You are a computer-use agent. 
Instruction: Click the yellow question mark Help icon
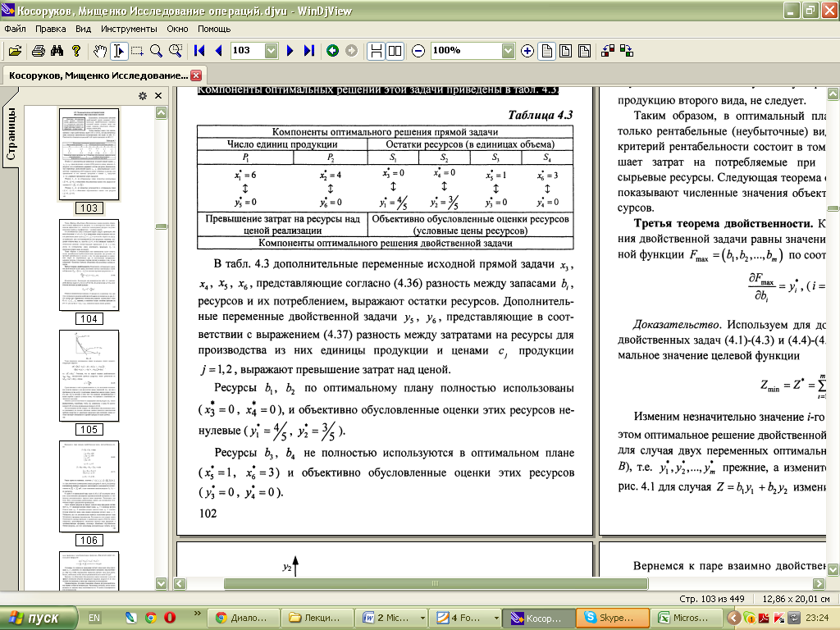76,51
